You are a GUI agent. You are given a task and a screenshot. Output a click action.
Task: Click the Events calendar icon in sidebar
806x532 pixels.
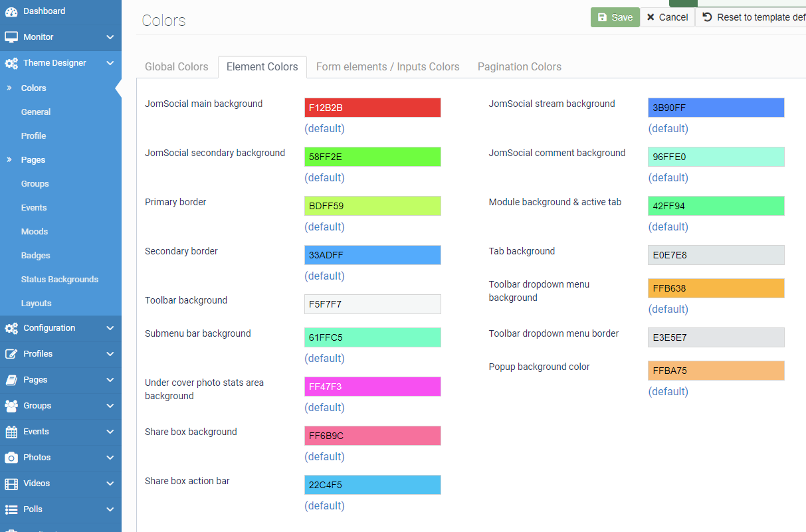pyautogui.click(x=11, y=432)
